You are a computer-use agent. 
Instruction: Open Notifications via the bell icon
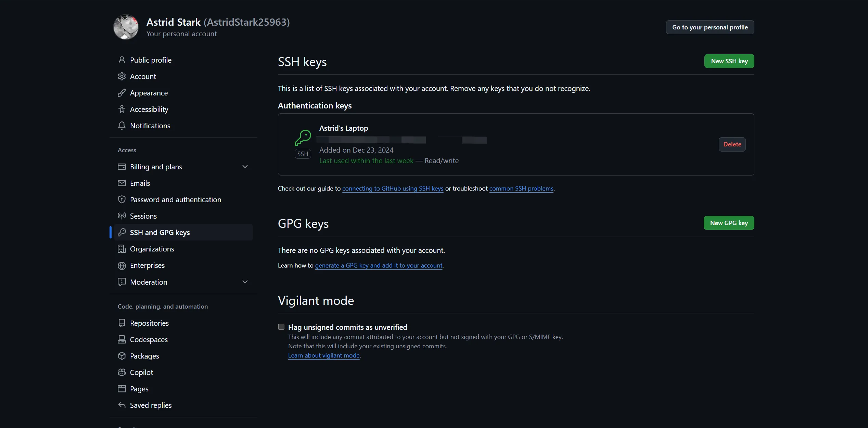(122, 126)
